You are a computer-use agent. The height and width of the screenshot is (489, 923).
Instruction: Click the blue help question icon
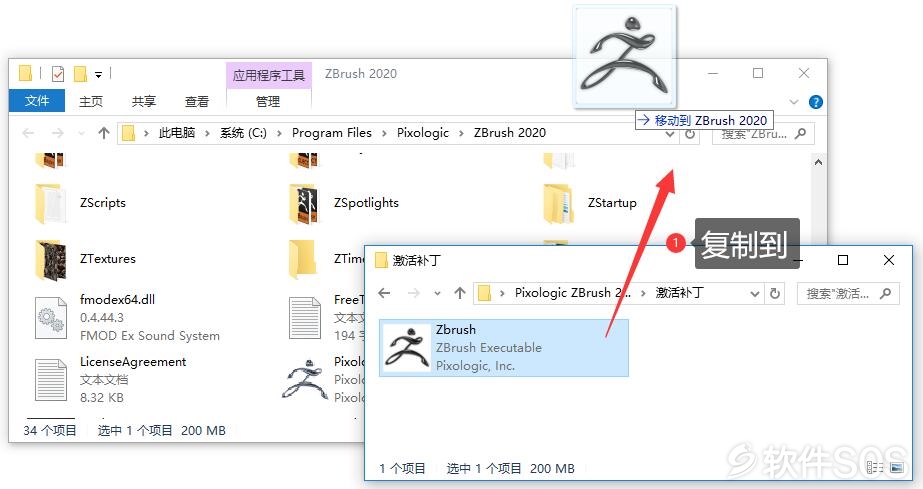(815, 102)
